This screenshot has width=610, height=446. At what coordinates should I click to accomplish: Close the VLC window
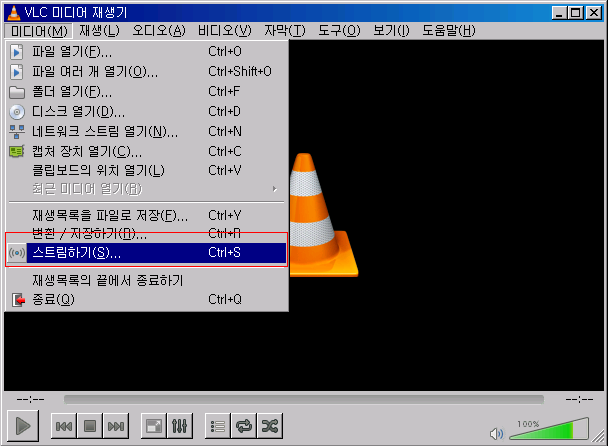tap(594, 13)
